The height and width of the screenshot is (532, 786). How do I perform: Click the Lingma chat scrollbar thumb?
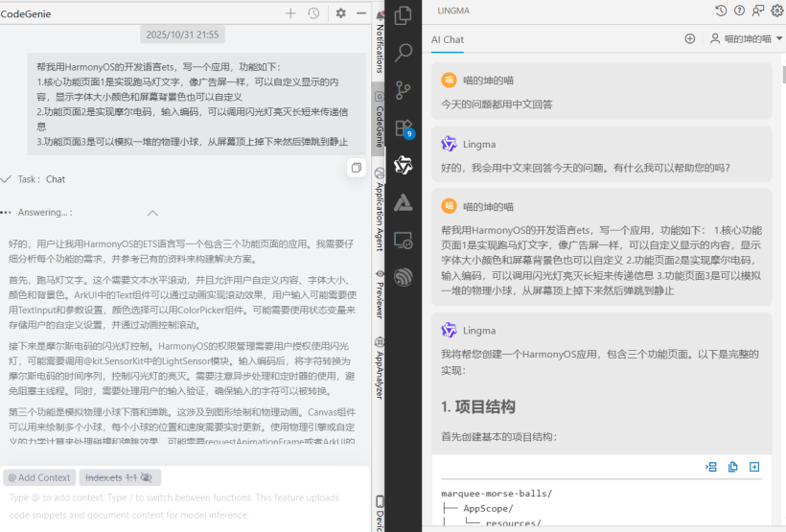coord(783,74)
